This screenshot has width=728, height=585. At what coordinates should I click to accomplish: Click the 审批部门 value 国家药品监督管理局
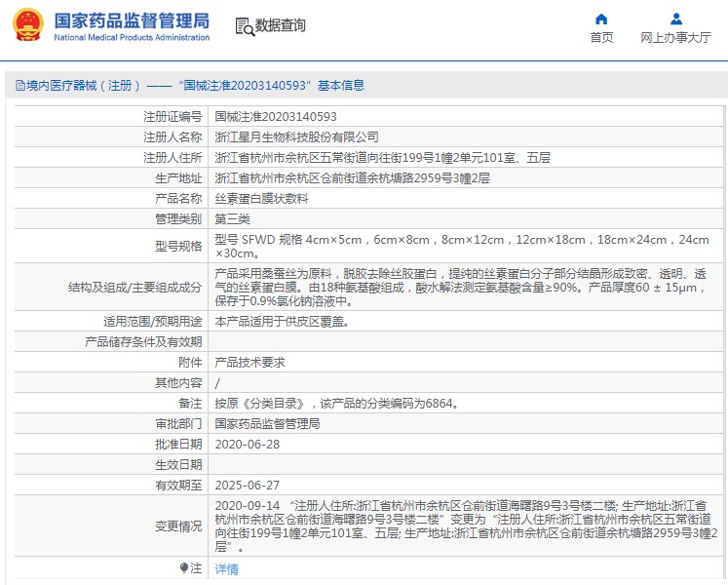point(267,424)
